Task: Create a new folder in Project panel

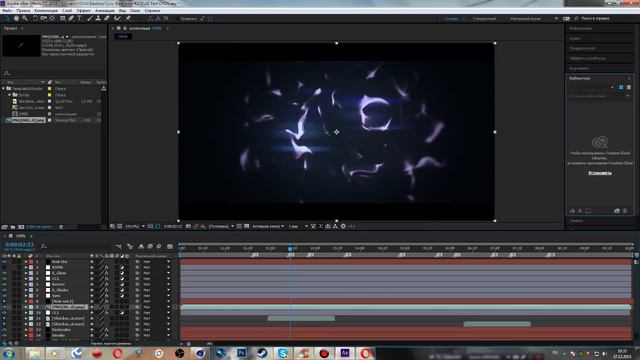Action: pos(13,227)
